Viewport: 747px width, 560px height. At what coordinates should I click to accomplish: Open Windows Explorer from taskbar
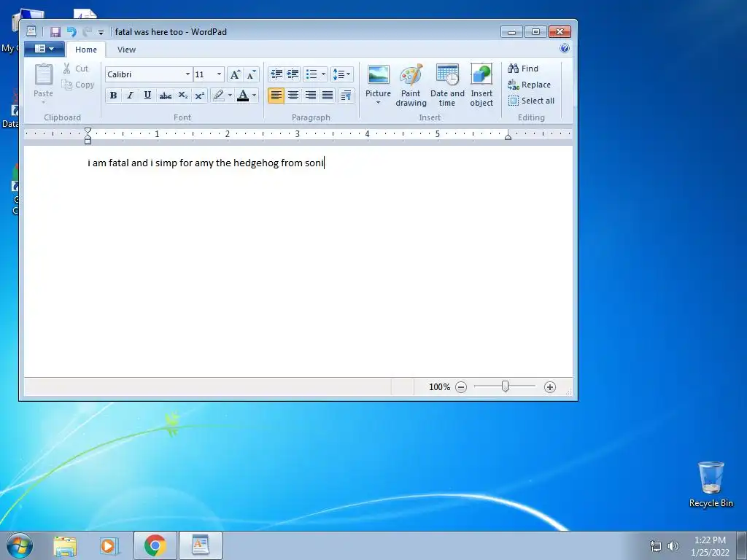coord(65,546)
